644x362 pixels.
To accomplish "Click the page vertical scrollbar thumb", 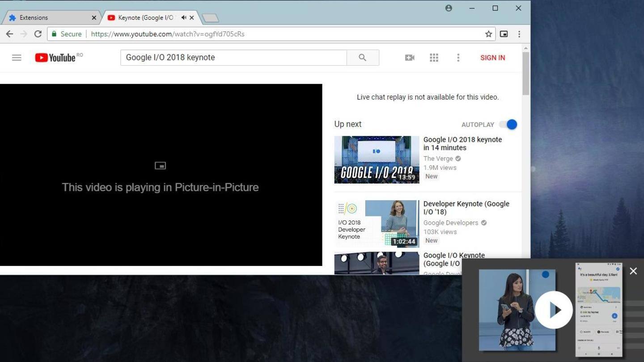I will [526, 74].
